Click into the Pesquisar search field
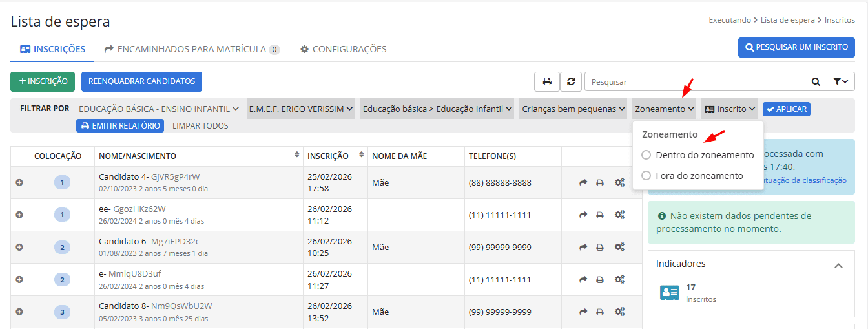This screenshot has height=329, width=868. tap(694, 82)
